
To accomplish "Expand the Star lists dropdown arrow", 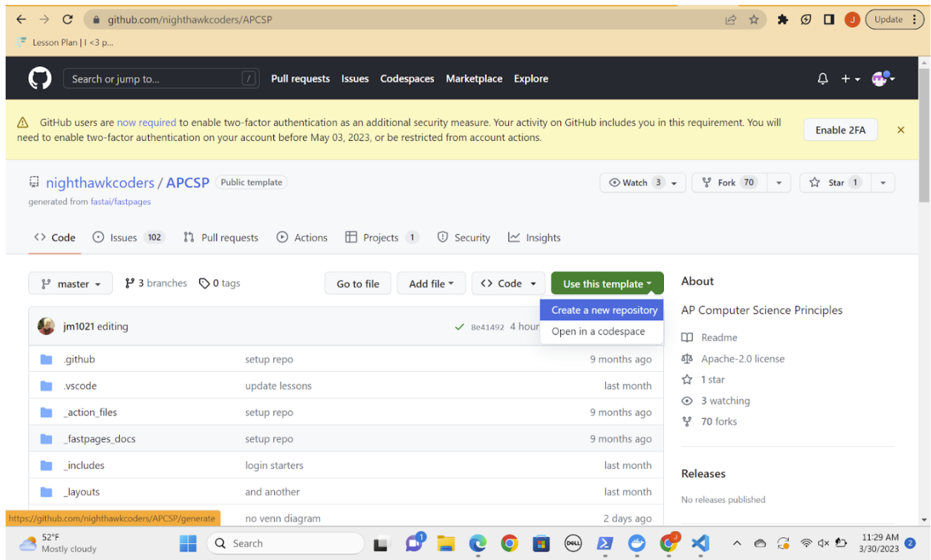I will click(x=883, y=182).
